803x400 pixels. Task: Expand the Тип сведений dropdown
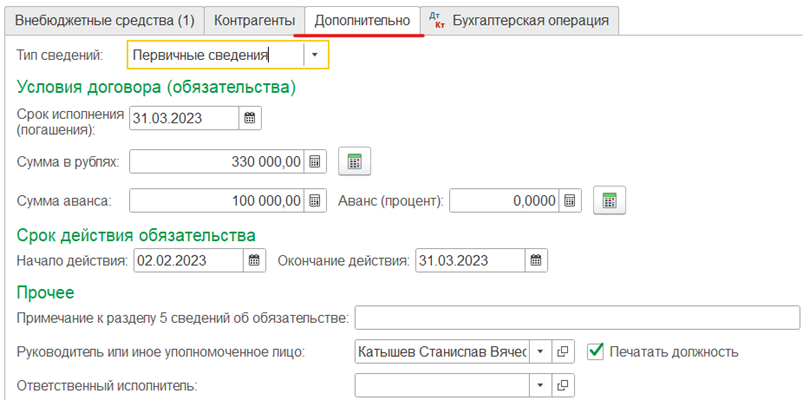(315, 55)
